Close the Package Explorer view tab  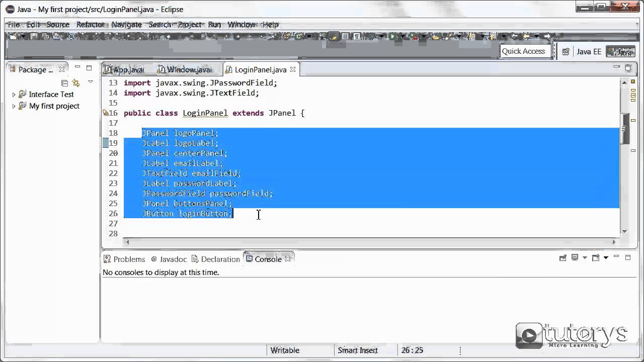tap(61, 69)
